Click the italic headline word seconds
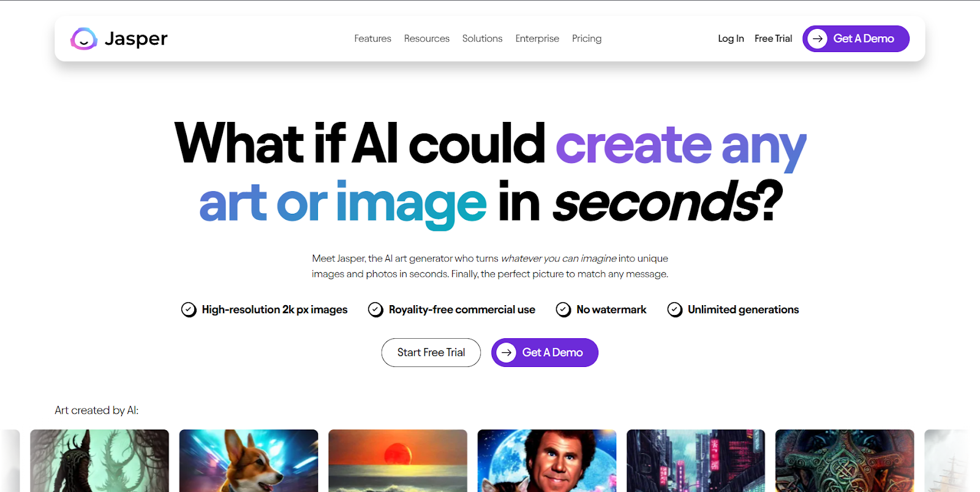 (657, 202)
